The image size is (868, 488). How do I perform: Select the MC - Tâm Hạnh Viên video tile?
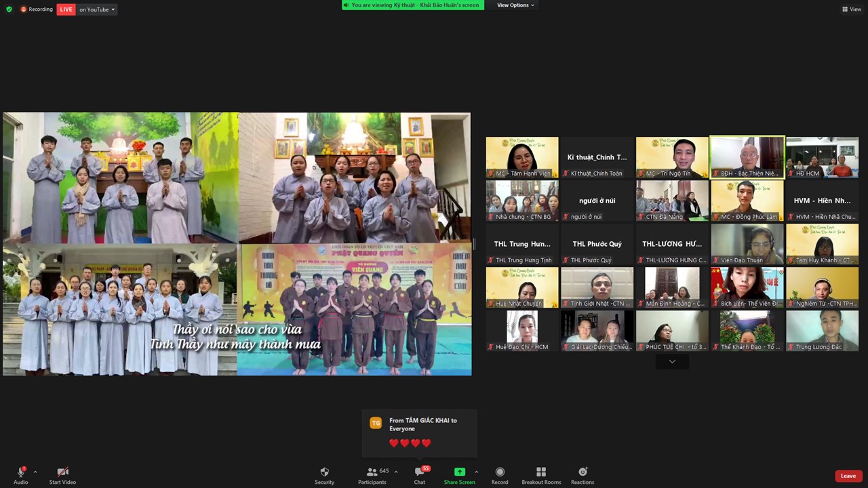tap(522, 158)
